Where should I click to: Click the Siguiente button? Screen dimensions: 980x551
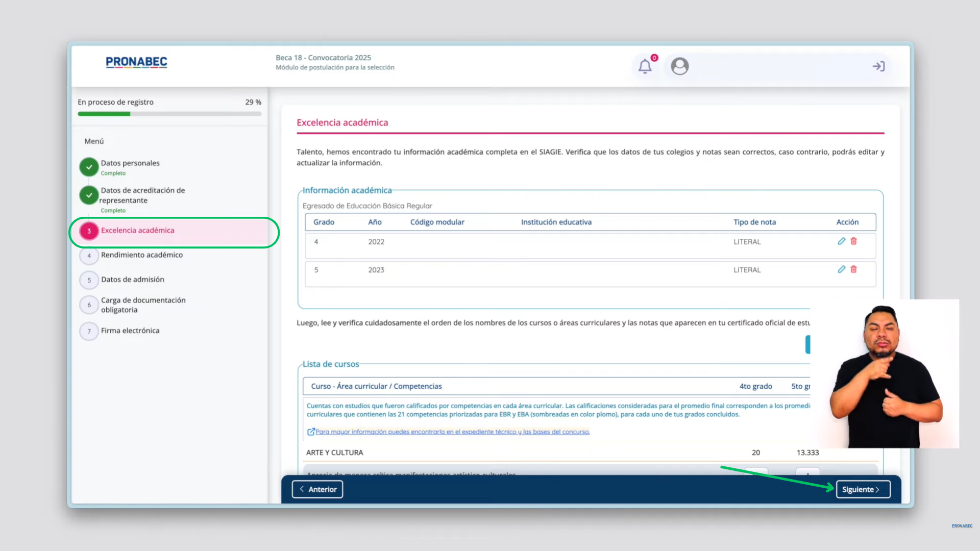tap(863, 489)
